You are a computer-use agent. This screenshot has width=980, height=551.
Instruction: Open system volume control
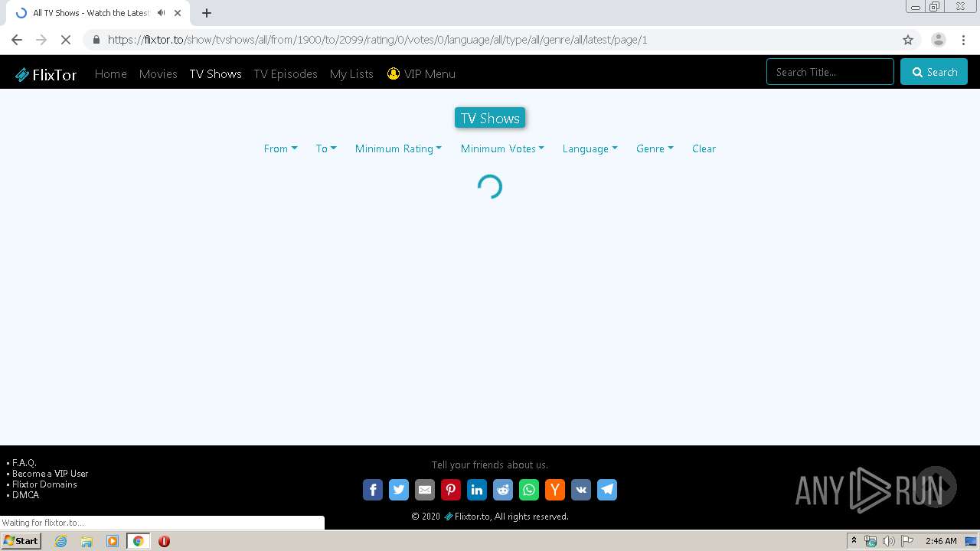pos(889,541)
